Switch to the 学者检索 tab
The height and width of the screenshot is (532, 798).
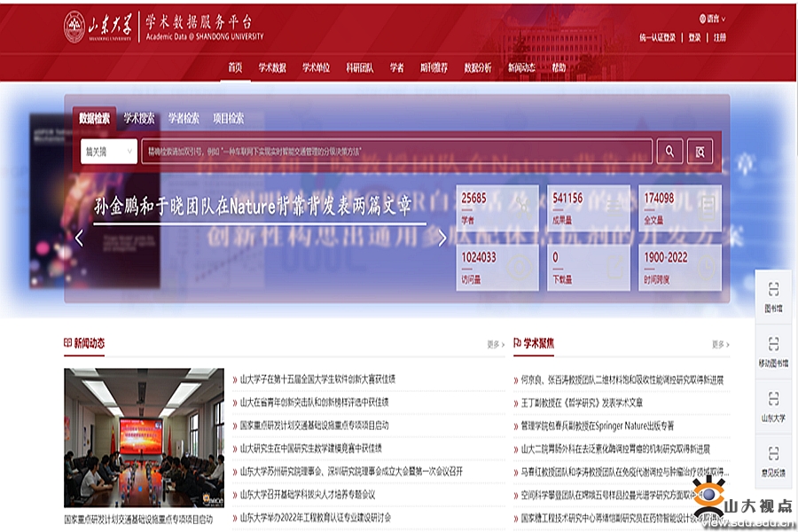[x=184, y=119]
